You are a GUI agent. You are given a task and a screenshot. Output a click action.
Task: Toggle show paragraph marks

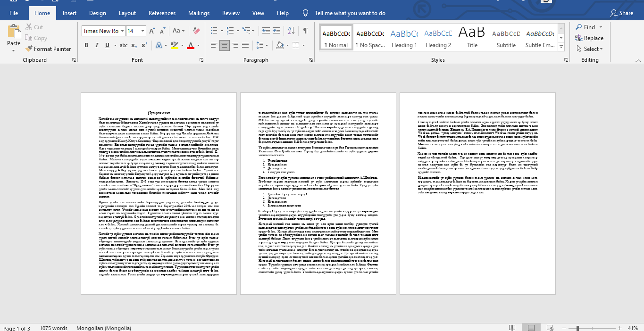pyautogui.click(x=306, y=31)
